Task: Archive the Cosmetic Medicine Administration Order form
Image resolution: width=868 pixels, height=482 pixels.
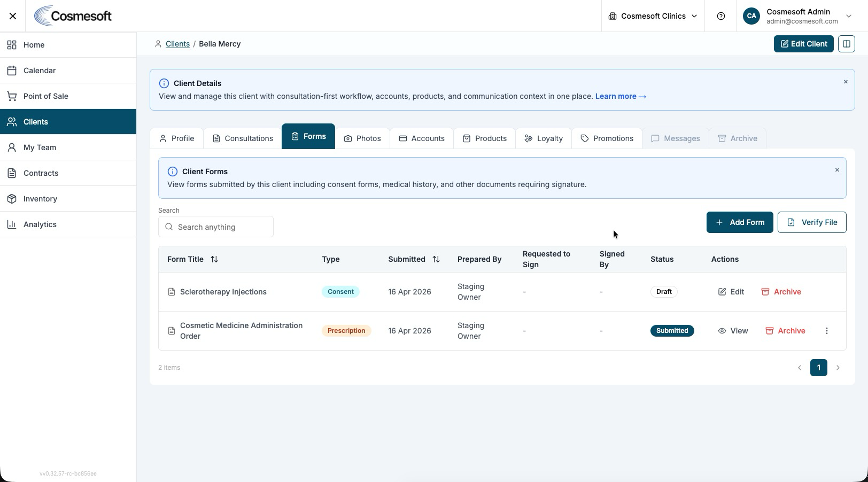Action: click(785, 331)
